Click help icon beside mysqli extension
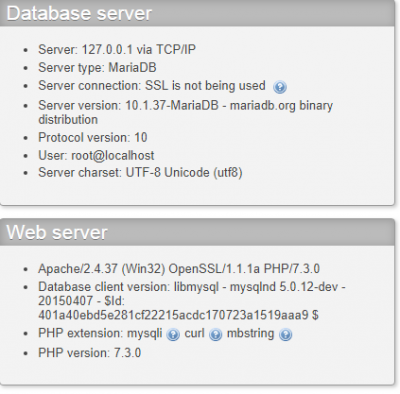 173,334
